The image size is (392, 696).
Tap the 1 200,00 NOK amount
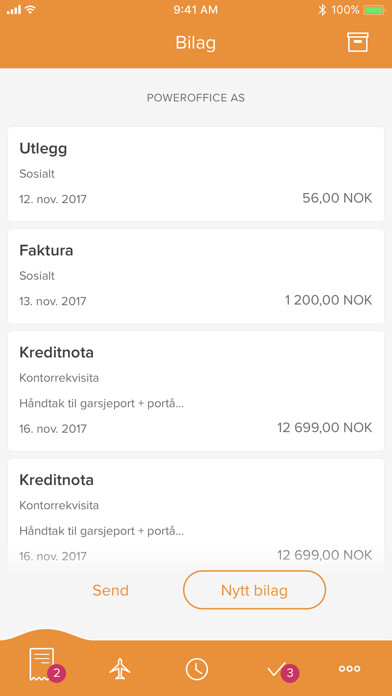pos(329,300)
